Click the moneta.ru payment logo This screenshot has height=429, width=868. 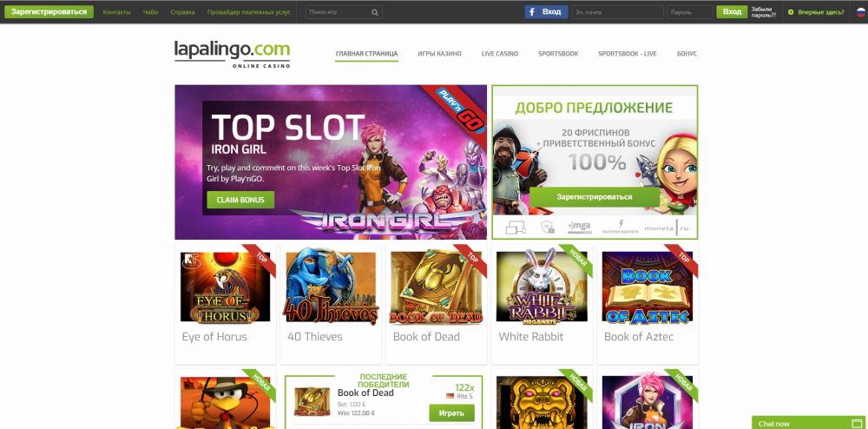(x=665, y=228)
